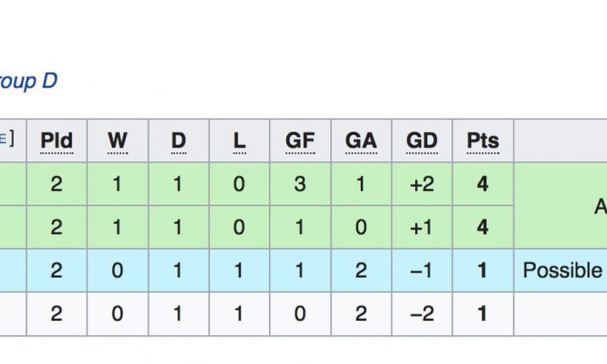The width and height of the screenshot is (607, 364).
Task: Click the 'GD' column header
Action: point(422,140)
